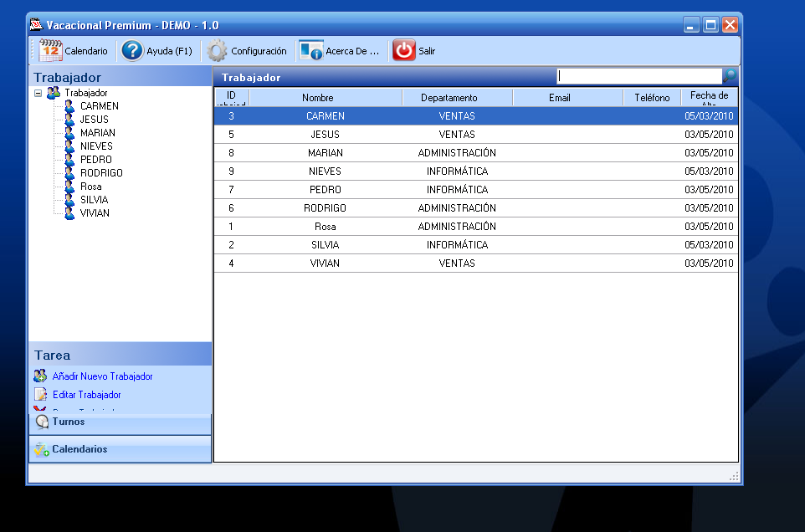The width and height of the screenshot is (805, 532).
Task: Click the red Salir power icon
Action: pyautogui.click(x=404, y=50)
